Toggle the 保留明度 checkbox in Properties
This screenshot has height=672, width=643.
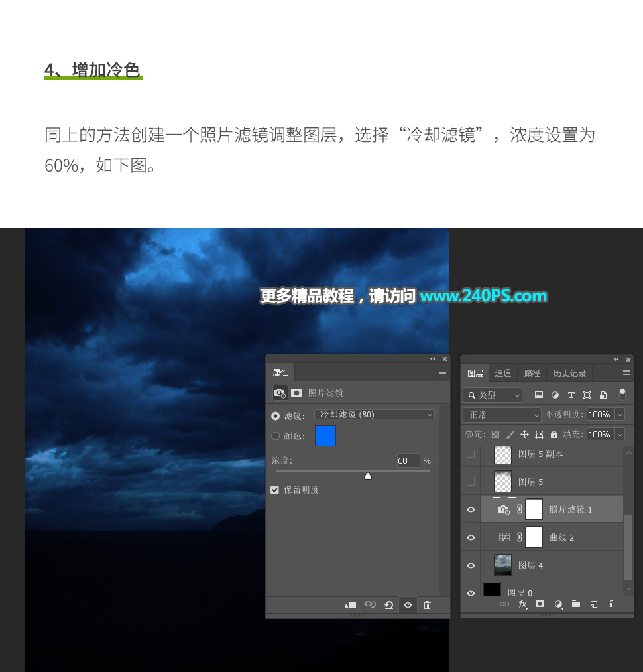pyautogui.click(x=274, y=490)
